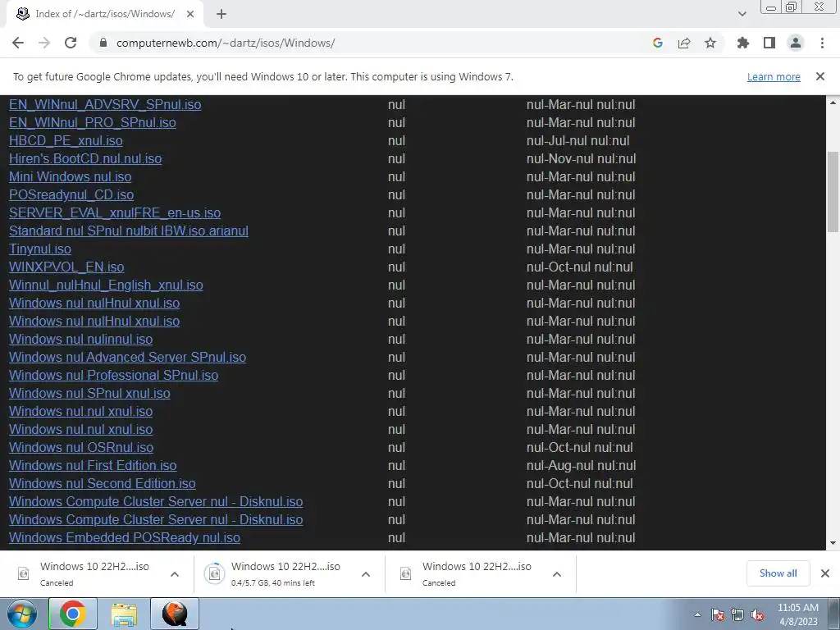Image resolution: width=840 pixels, height=630 pixels.
Task: Click the forward navigation arrow
Action: tap(44, 43)
